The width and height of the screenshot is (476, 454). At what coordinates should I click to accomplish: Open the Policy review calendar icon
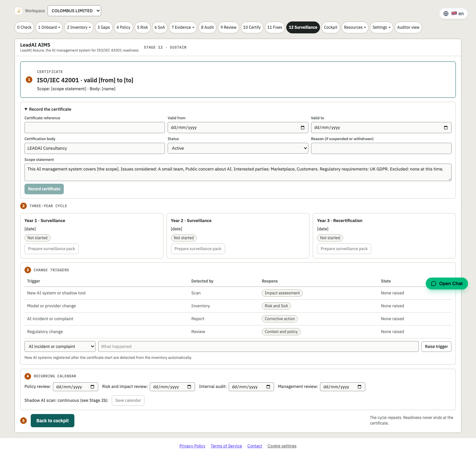tap(93, 387)
